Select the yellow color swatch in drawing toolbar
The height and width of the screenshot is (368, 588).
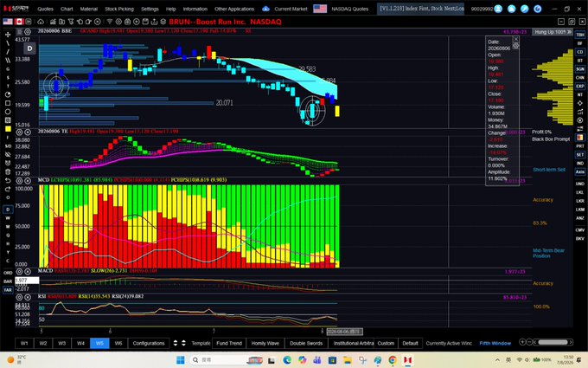(x=8, y=129)
